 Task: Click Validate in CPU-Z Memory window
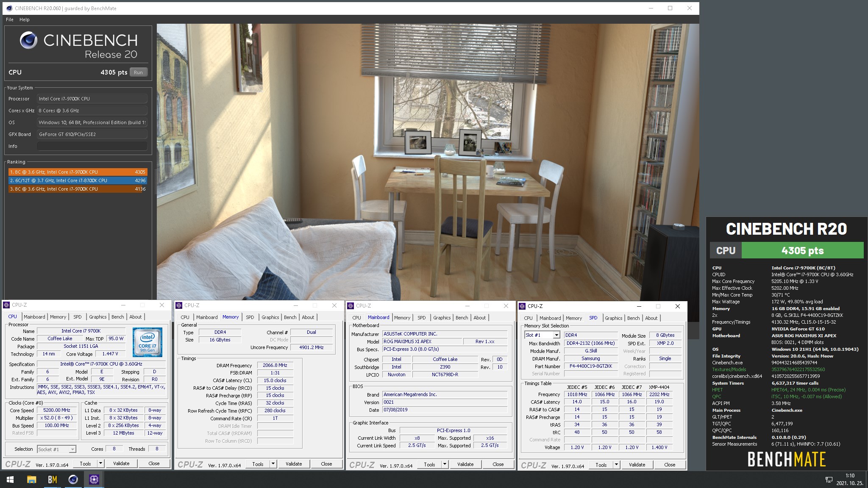point(294,464)
